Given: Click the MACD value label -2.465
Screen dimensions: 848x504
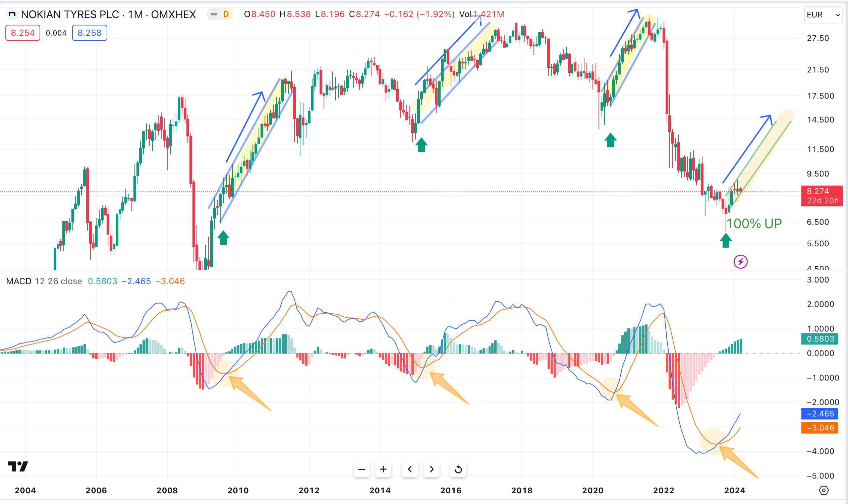Looking at the screenshot, I should point(819,414).
